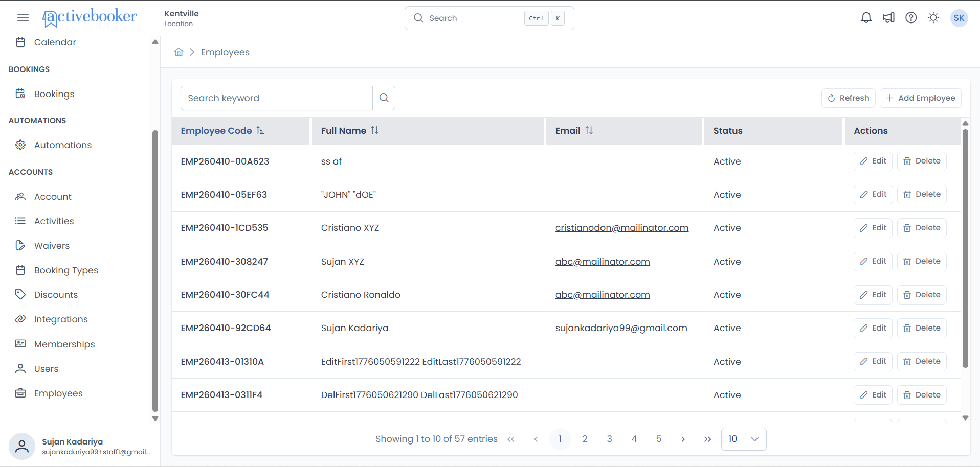The height and width of the screenshot is (467, 980).
Task: Click the search magnifier button beside keyword field
Action: pyautogui.click(x=384, y=98)
